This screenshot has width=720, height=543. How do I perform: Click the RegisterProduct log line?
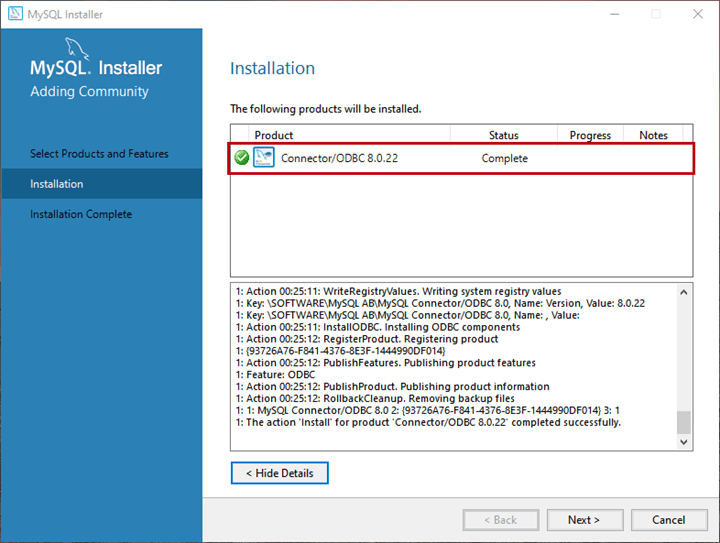[x=367, y=339]
